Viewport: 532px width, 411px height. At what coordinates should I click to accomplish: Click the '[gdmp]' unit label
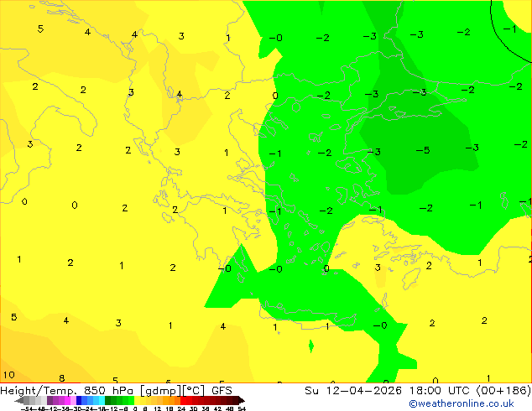click(x=159, y=391)
